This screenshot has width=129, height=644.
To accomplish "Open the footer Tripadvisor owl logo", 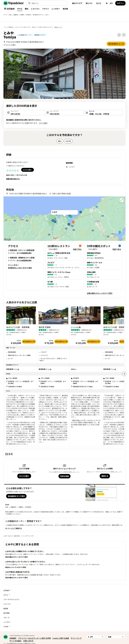I will (5, 637).
